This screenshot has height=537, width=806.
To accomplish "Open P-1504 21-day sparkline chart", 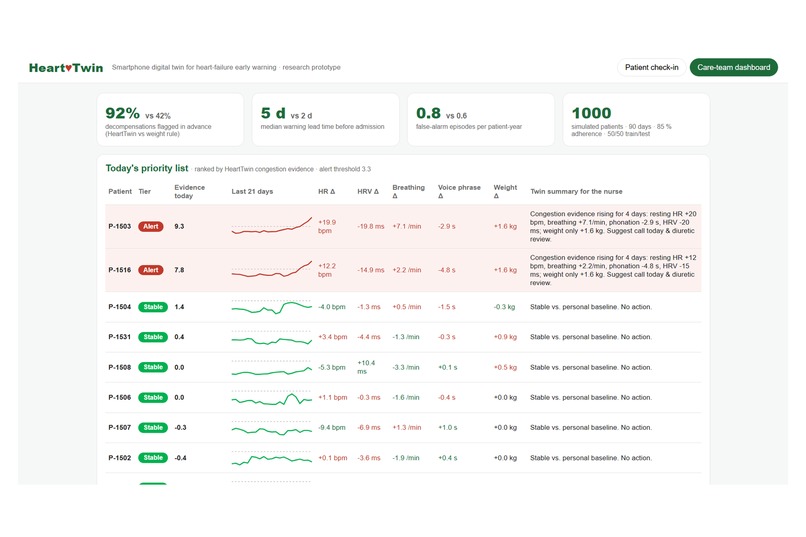I will coord(271,307).
